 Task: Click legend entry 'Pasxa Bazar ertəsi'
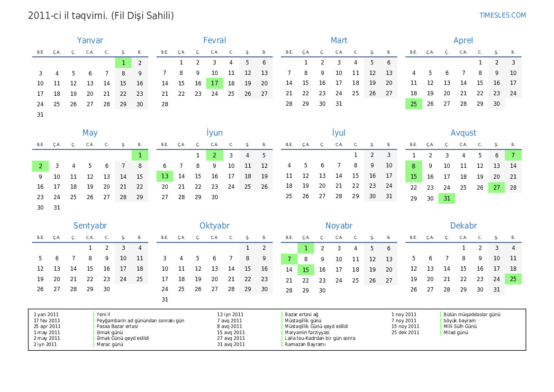(x=118, y=326)
